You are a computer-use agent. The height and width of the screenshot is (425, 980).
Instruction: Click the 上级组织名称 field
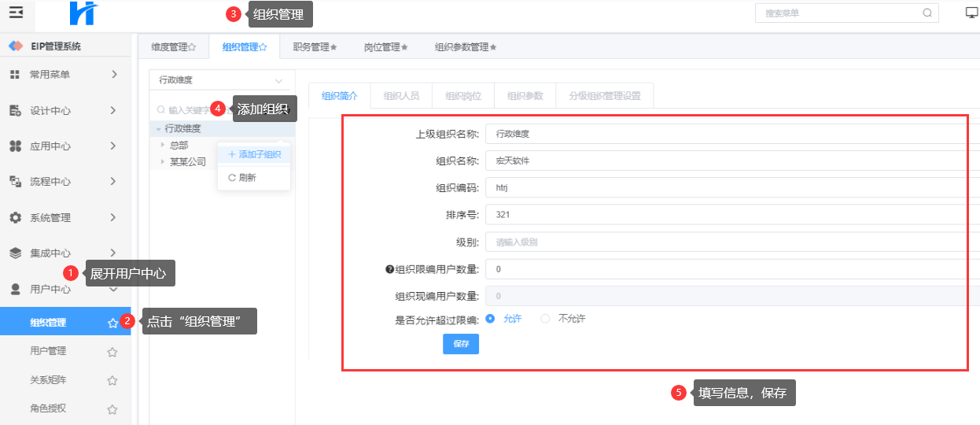(732, 134)
